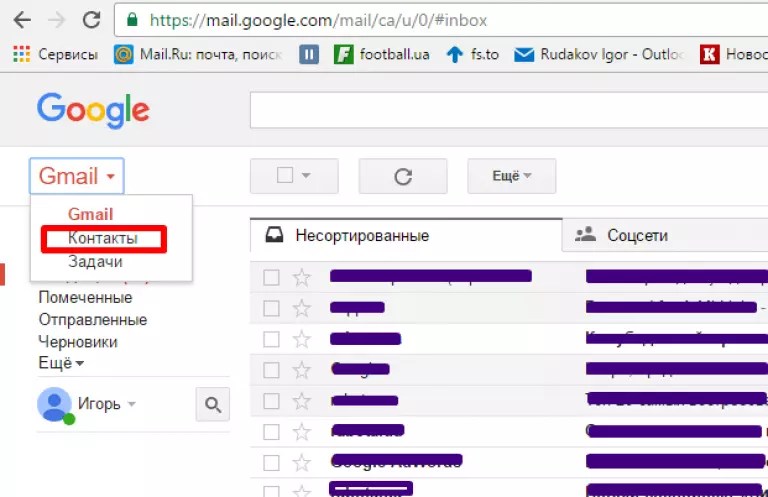
Task: Click into the Gmail search field
Action: tap(509, 110)
